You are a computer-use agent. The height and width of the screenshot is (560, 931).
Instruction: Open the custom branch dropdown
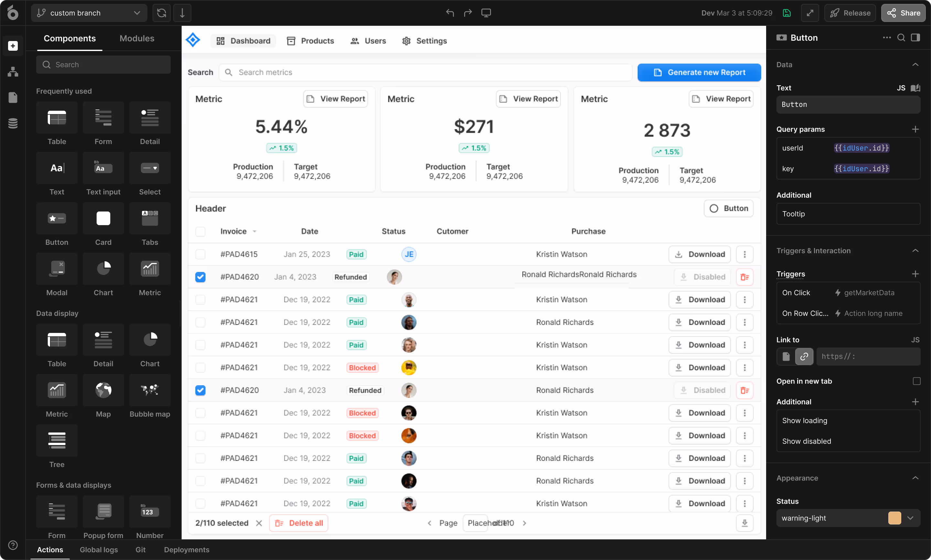pyautogui.click(x=89, y=13)
